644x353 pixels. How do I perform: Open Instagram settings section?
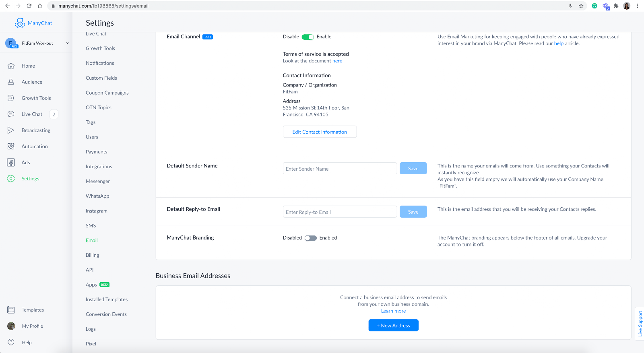pos(97,211)
